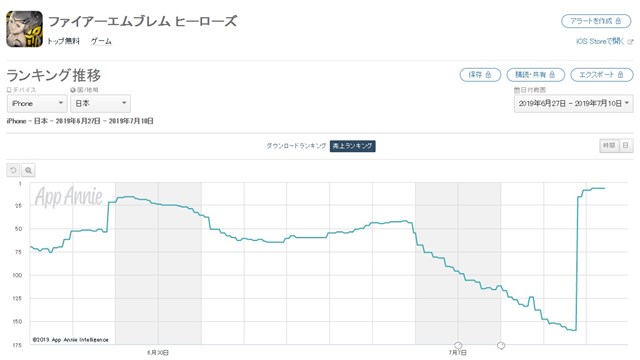Viewport: 640px width, 360px height.
Task: Click the event bubble marker under 7月7日
Action: point(458,346)
